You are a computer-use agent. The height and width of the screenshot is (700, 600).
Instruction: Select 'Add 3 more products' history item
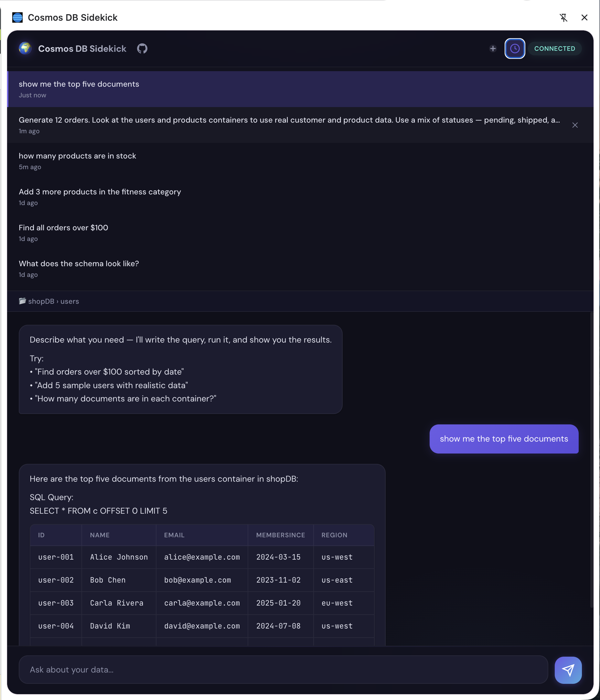point(100,197)
